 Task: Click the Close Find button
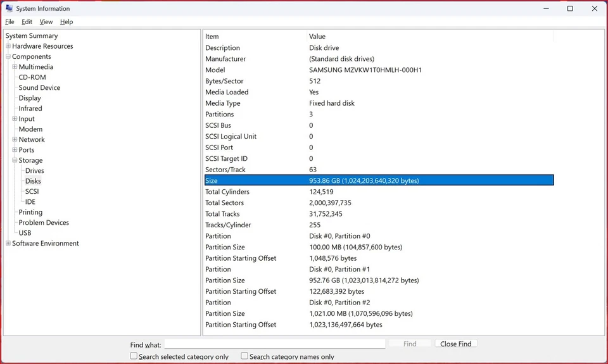click(455, 344)
